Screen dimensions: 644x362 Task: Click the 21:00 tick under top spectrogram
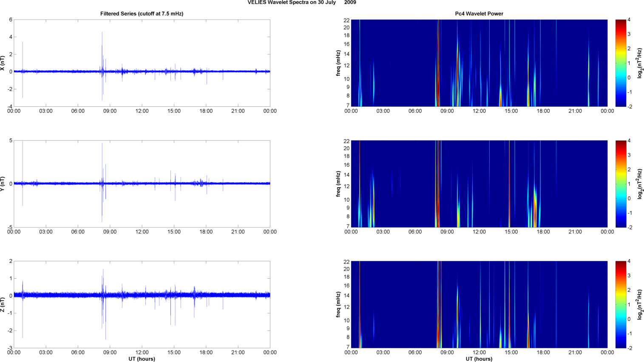(x=575, y=111)
